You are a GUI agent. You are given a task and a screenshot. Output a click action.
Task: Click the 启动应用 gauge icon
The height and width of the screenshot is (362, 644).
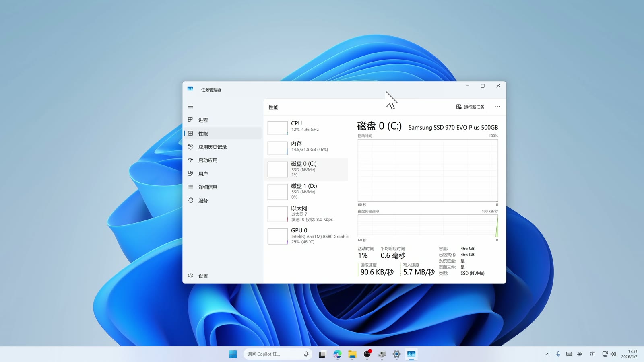(x=190, y=160)
